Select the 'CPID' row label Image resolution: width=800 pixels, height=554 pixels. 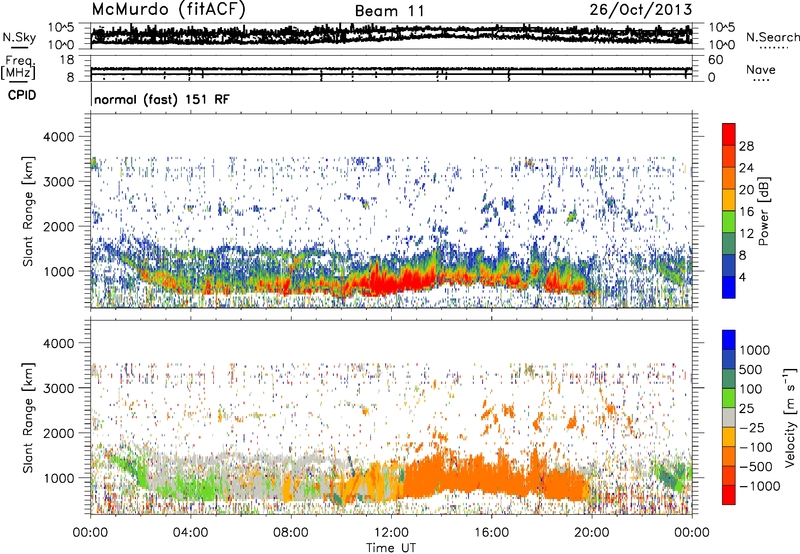click(x=22, y=95)
